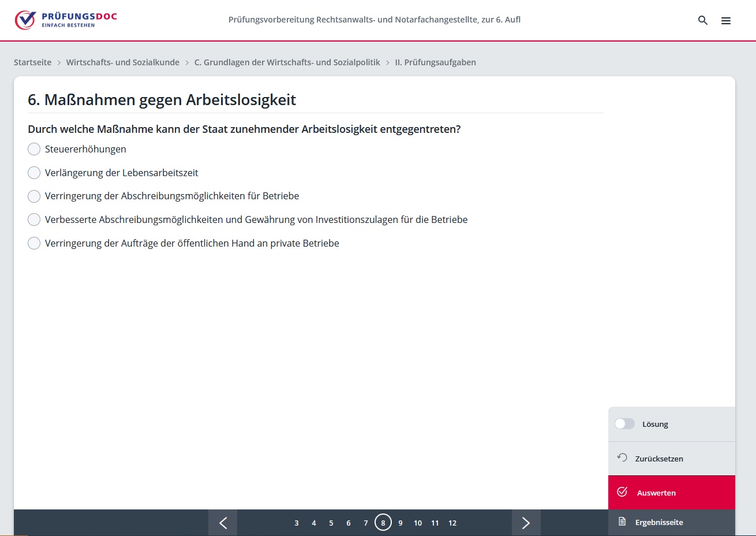Select Verringerung der Aufträge der öffentlichen Hand

coord(34,243)
